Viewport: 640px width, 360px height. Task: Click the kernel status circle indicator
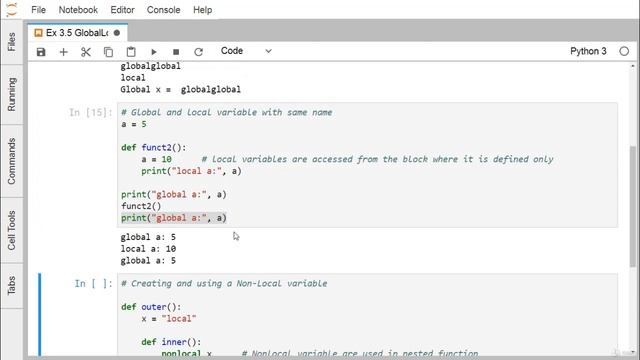pos(624,51)
